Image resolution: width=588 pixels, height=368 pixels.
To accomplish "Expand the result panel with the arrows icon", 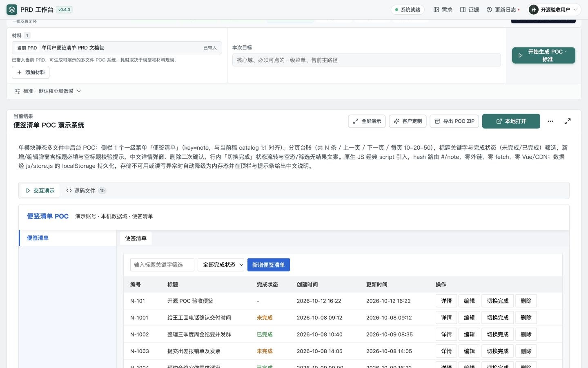I will (x=568, y=121).
